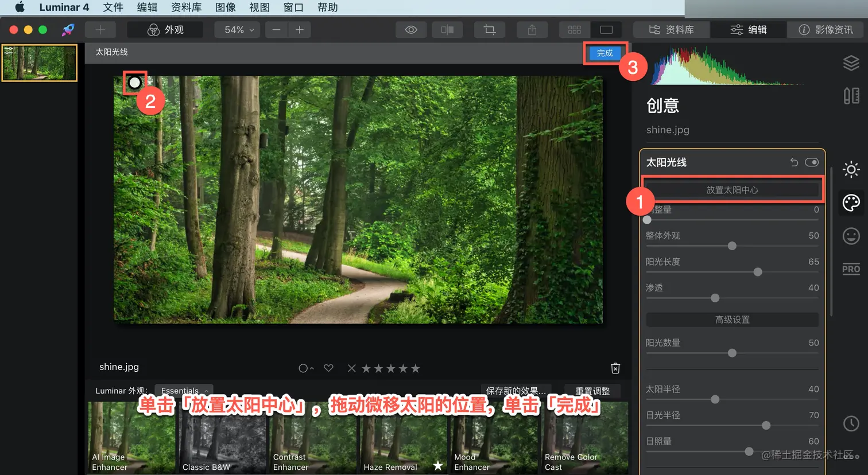Select the crop tool icon

click(490, 30)
